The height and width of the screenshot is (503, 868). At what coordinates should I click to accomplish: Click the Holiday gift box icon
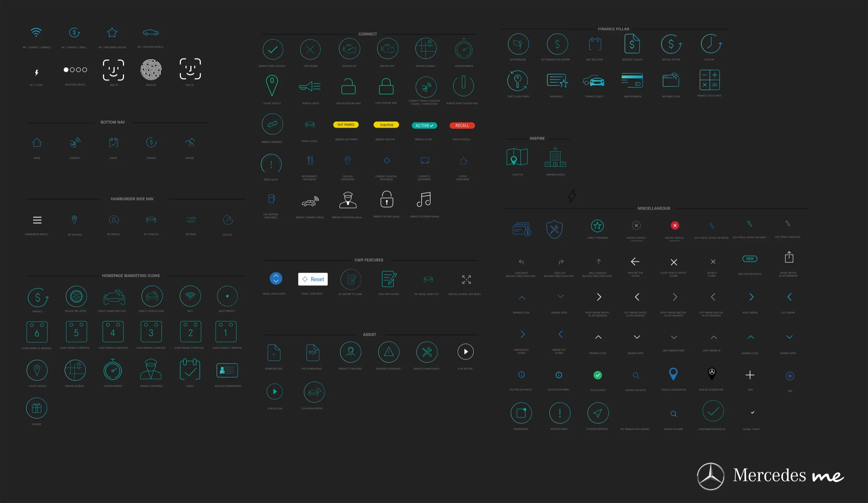(37, 408)
